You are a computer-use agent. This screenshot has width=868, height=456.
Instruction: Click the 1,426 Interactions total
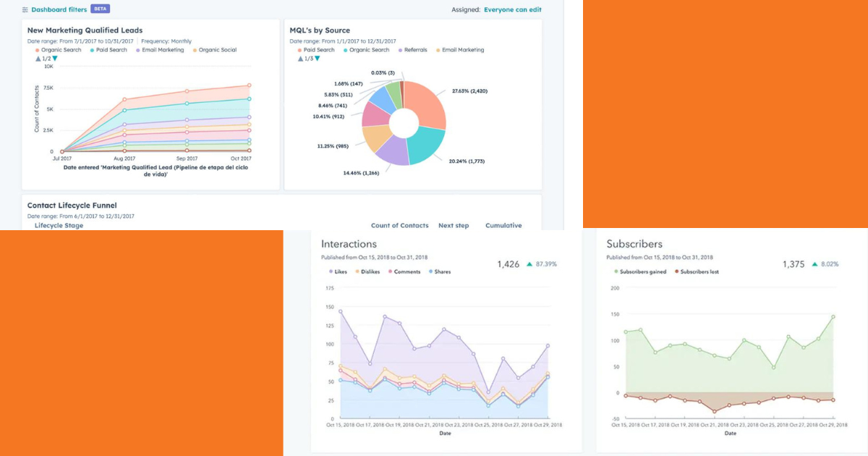tap(509, 264)
